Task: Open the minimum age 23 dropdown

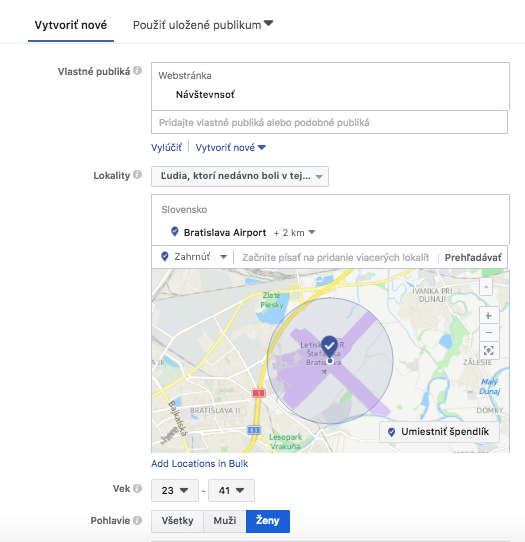Action: (x=175, y=490)
